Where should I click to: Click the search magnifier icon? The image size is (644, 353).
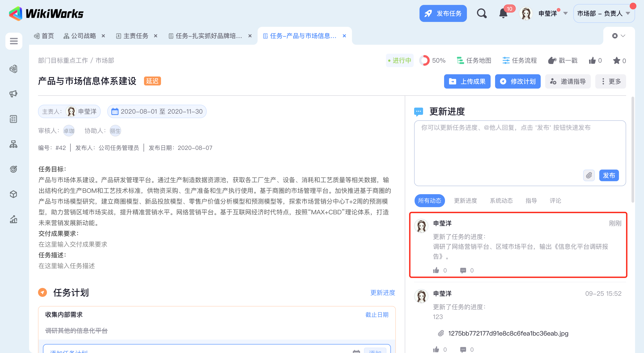pyautogui.click(x=481, y=13)
